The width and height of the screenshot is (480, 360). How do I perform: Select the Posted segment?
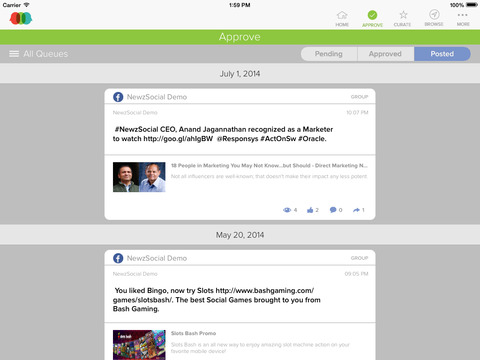(442, 54)
